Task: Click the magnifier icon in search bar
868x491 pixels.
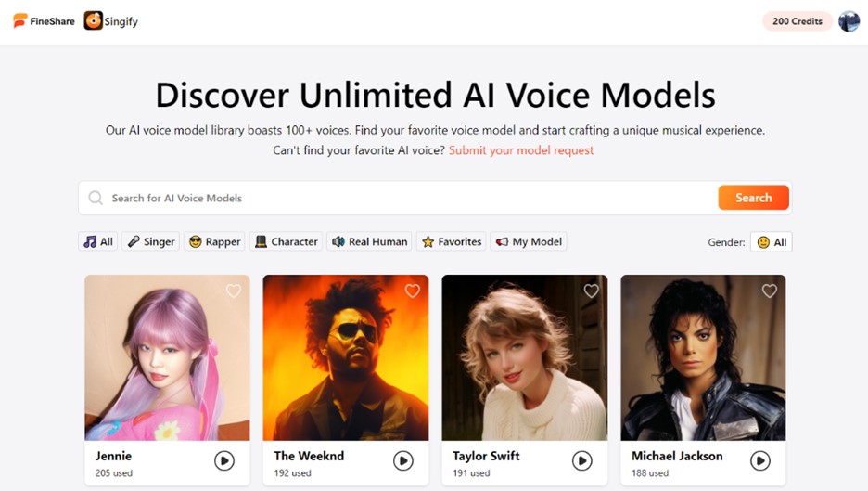Action: tap(96, 198)
